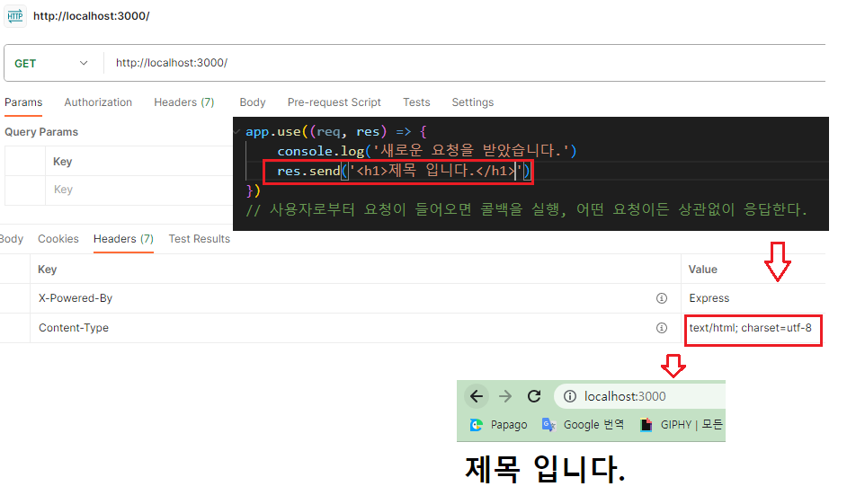Open the Papago bookmark
Viewport: 856px width, 504px height.
(x=498, y=425)
